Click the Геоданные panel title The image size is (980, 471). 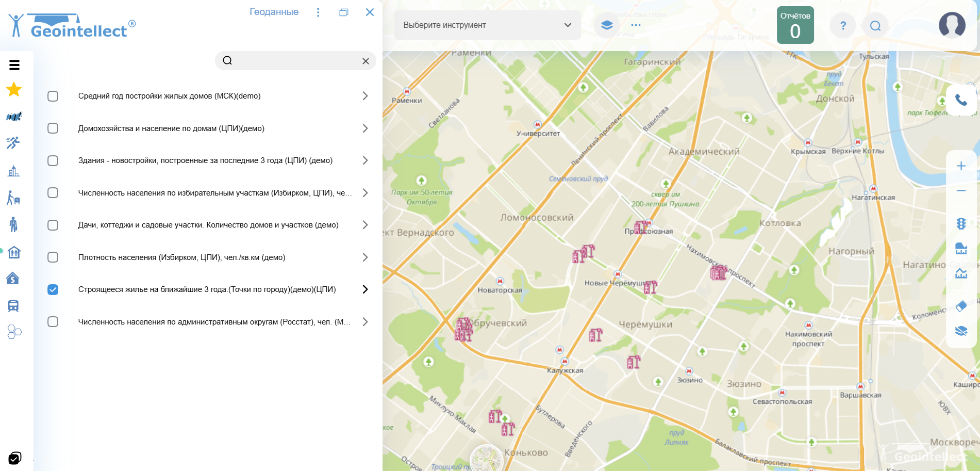pyautogui.click(x=274, y=12)
